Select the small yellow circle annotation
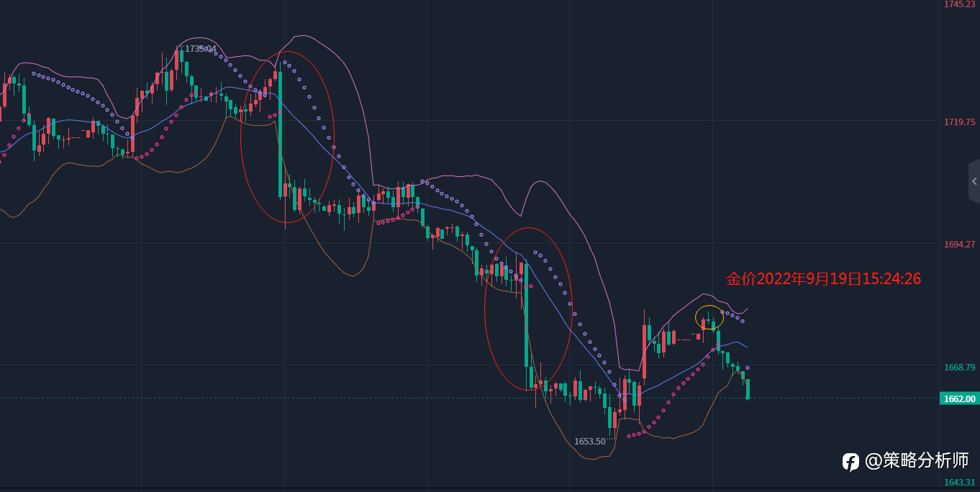 tap(709, 318)
